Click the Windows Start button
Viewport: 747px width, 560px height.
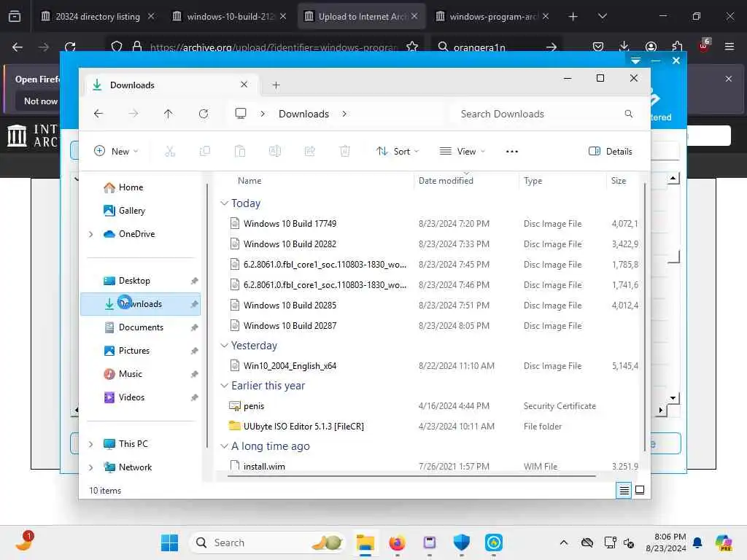(x=169, y=542)
